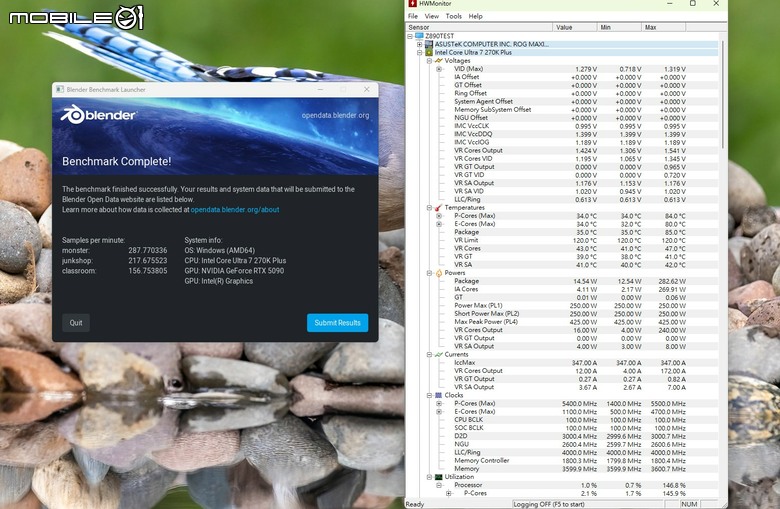Open the opendata.blender.org/about link
The height and width of the screenshot is (509, 780).
coord(235,209)
